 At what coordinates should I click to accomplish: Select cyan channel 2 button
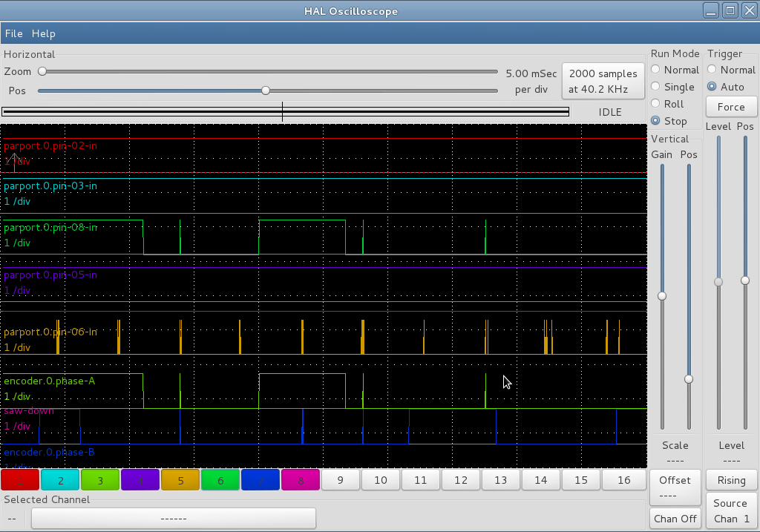(60, 480)
